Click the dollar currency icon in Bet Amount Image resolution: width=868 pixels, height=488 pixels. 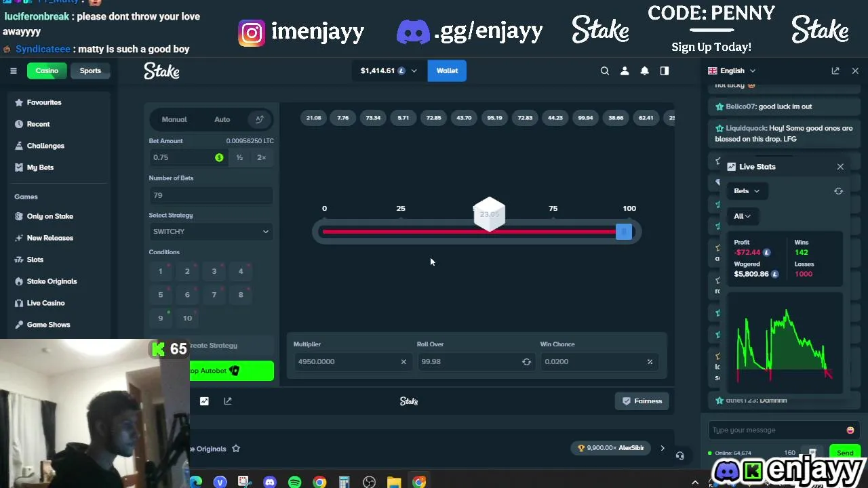(219, 157)
